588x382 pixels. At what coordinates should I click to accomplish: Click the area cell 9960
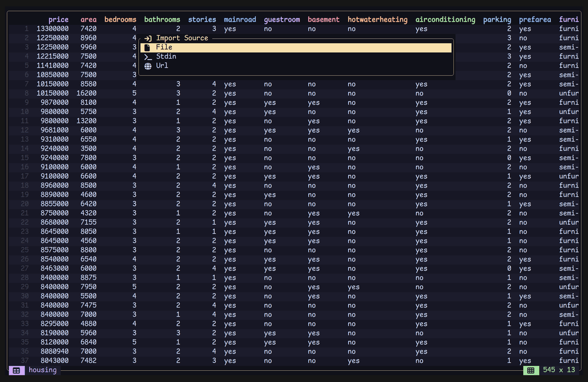[x=89, y=48]
